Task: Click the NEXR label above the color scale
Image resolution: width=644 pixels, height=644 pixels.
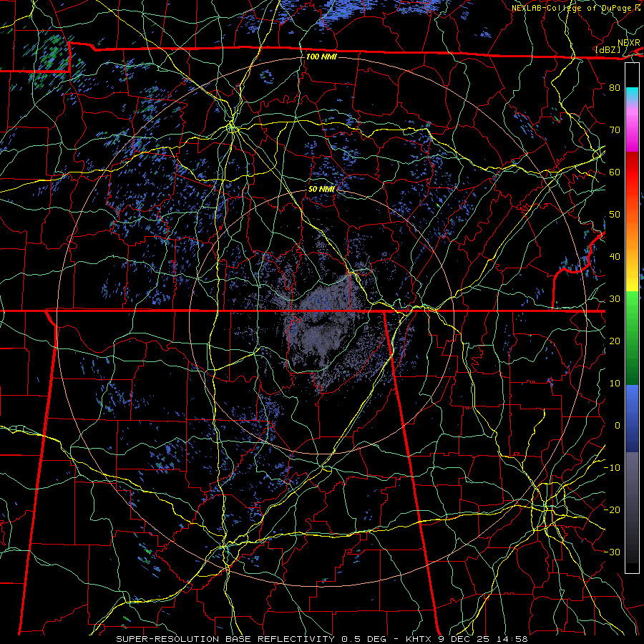Action: click(629, 43)
